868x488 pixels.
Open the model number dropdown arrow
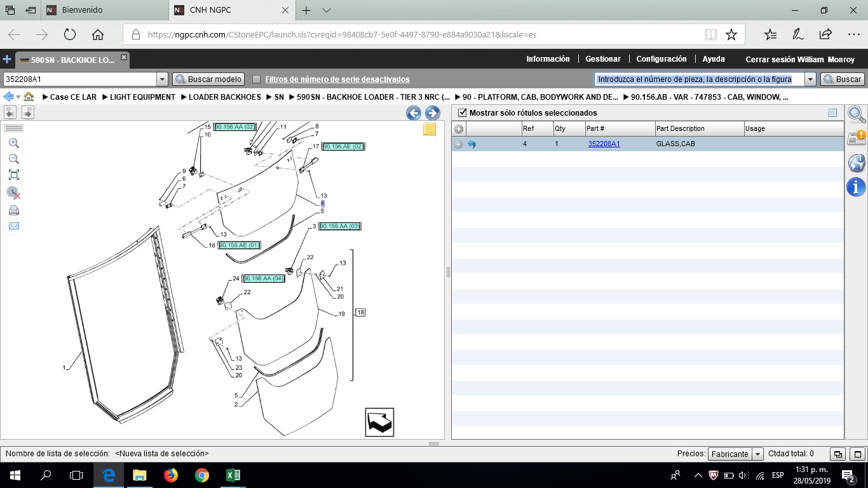(162, 79)
